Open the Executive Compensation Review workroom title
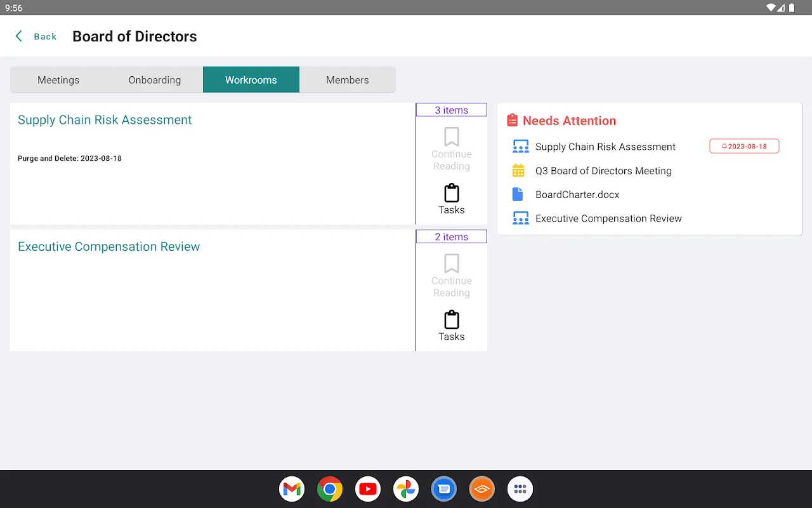The height and width of the screenshot is (508, 812). tap(108, 246)
